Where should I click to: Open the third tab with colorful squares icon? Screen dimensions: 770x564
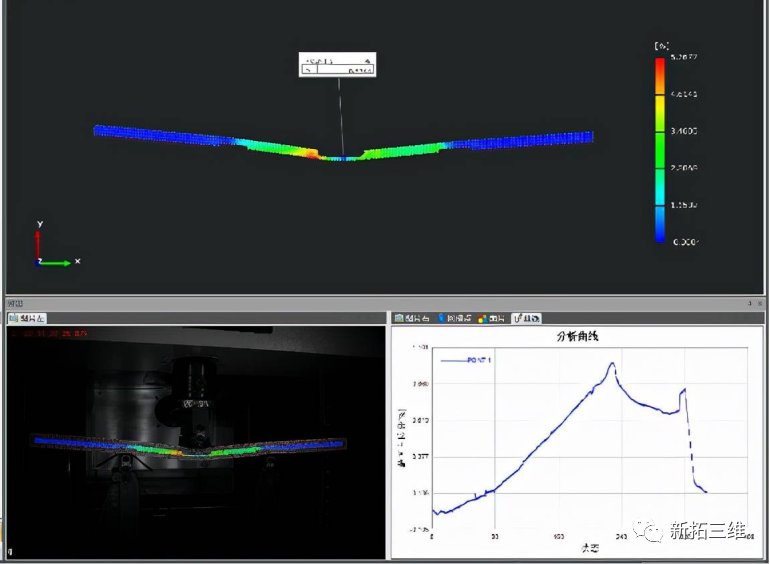point(491,319)
